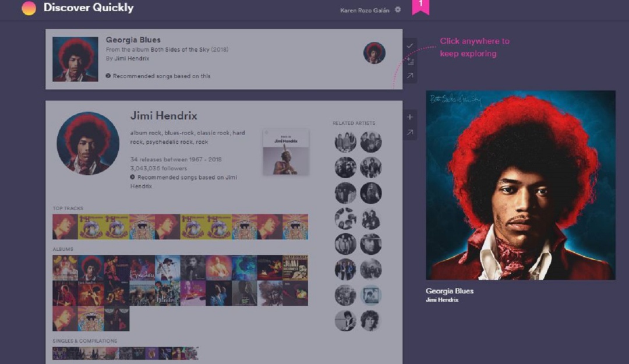The image size is (629, 364).
Task: Click the '3,043,036 followers' text
Action: coord(158,168)
